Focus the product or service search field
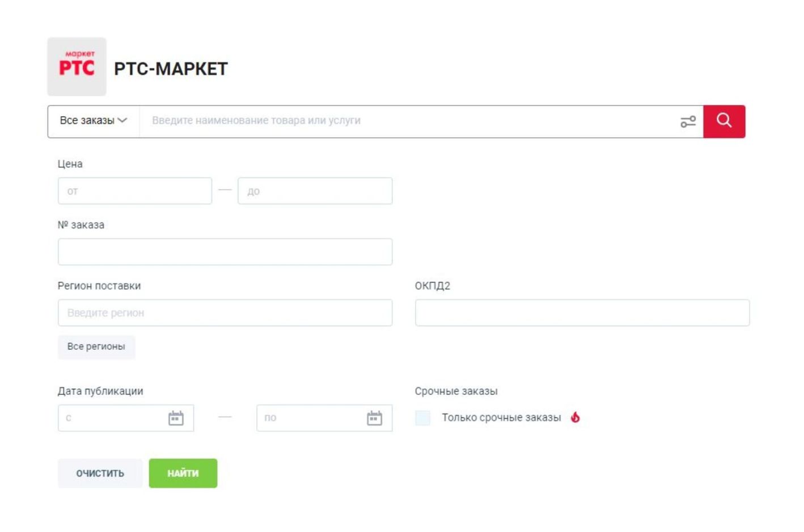The height and width of the screenshot is (532, 804). coord(408,121)
